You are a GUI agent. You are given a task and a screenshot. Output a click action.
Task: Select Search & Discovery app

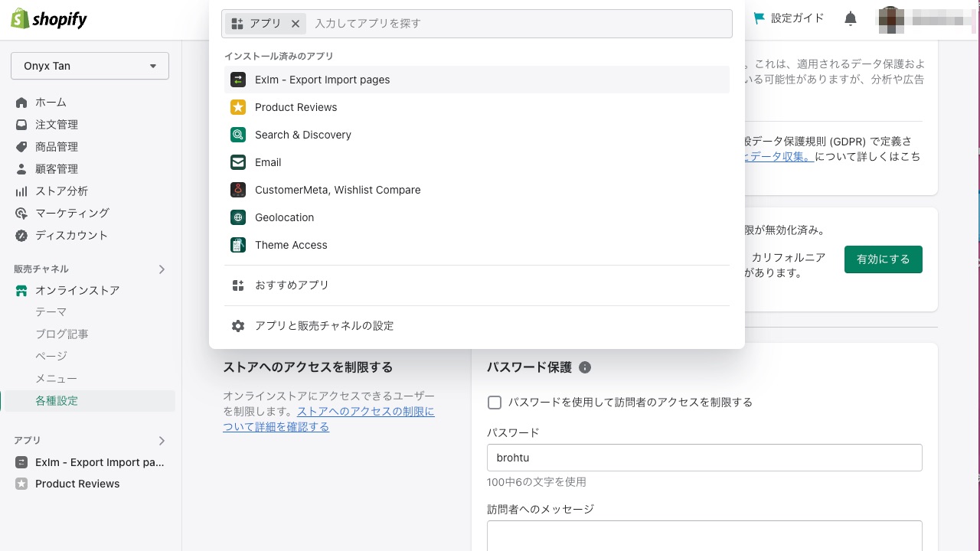(x=477, y=135)
